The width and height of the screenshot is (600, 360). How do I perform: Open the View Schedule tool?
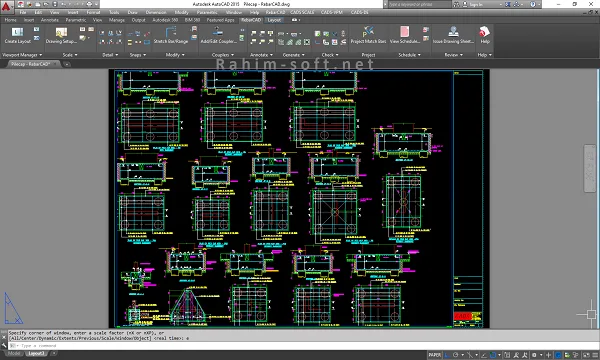point(405,35)
